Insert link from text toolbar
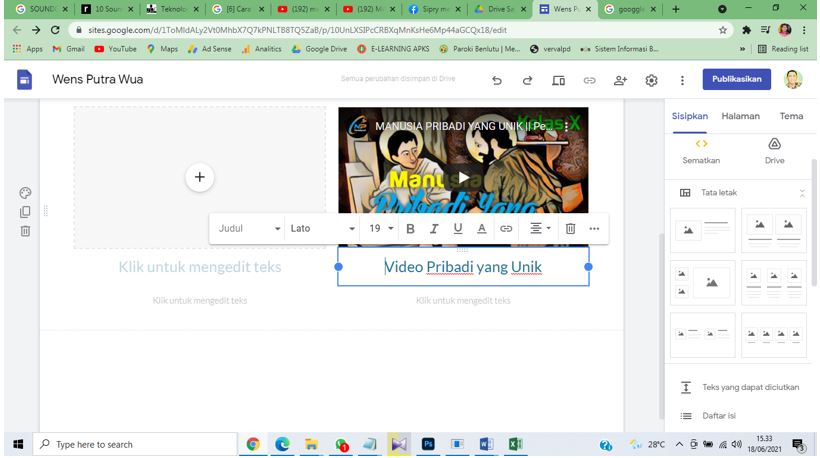820x458 pixels. pos(506,229)
